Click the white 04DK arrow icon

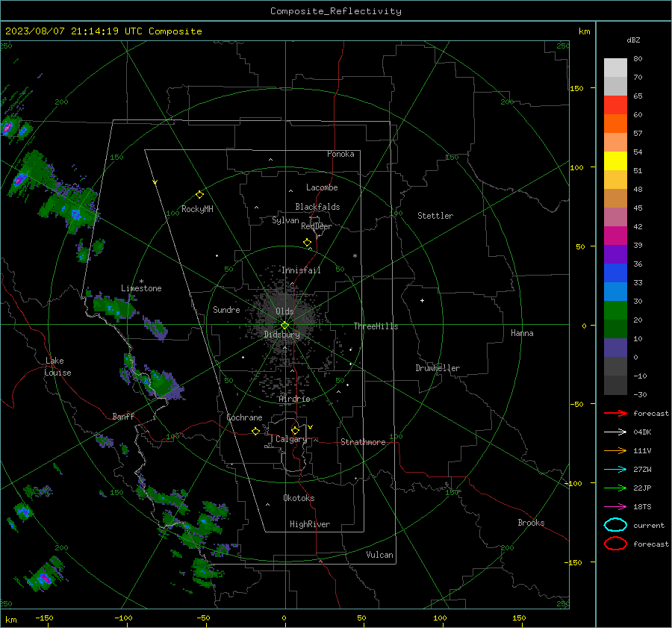(x=615, y=432)
